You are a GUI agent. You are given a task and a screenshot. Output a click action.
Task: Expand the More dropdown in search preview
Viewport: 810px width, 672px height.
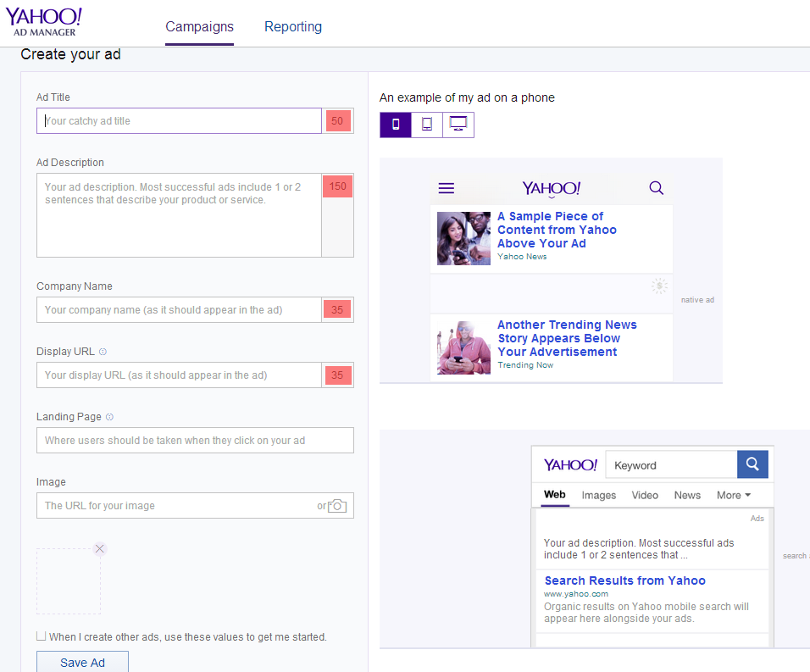pyautogui.click(x=734, y=496)
